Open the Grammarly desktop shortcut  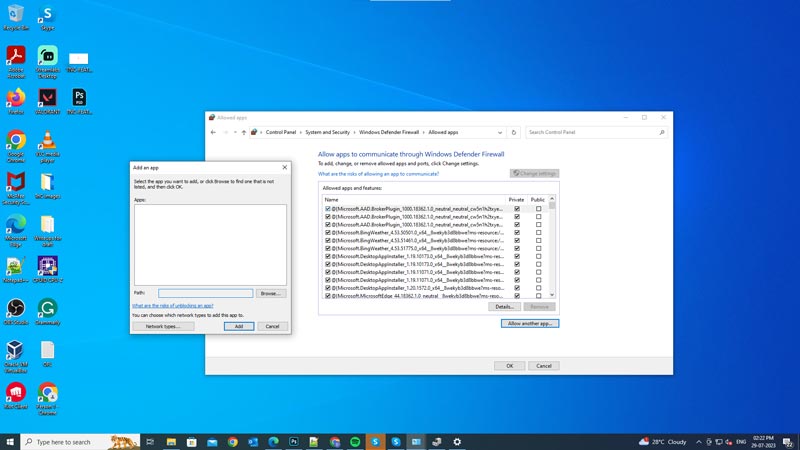pos(47,312)
